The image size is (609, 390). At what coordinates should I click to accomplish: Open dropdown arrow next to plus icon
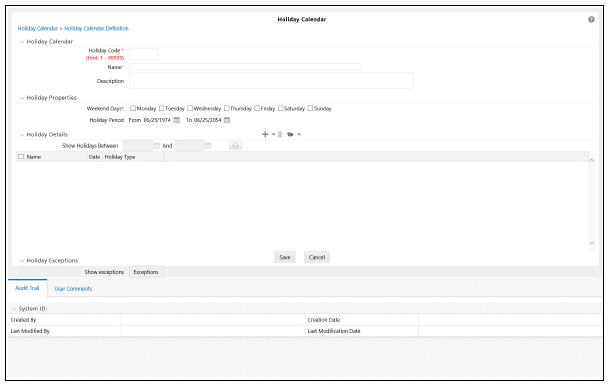pyautogui.click(x=273, y=134)
